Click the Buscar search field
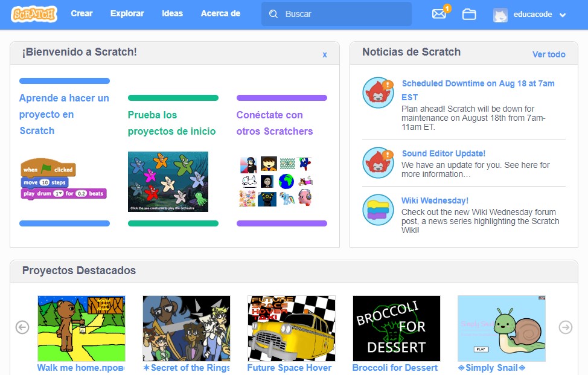Screen dimensions: 588x375 336,14
